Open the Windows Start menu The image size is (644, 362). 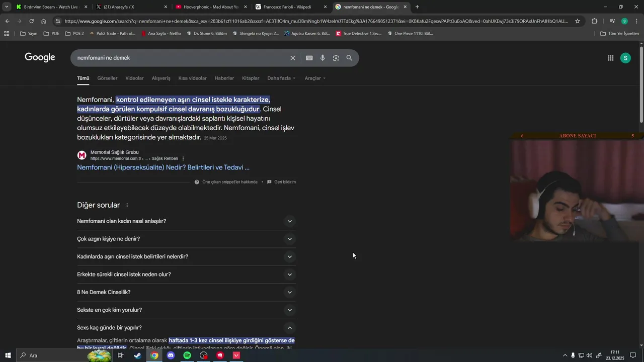8,355
